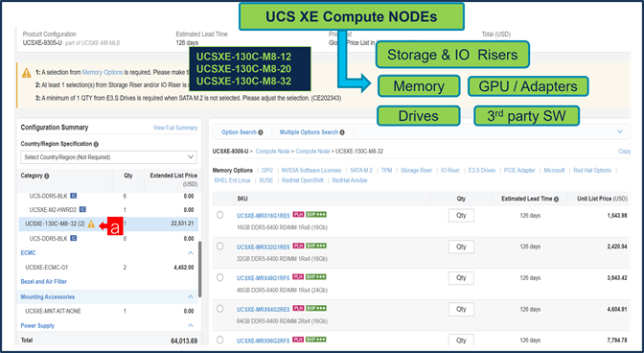
Task: Click the badge icon on the UCS-DDR5-BLK row with qty 6
Action: coord(74,196)
